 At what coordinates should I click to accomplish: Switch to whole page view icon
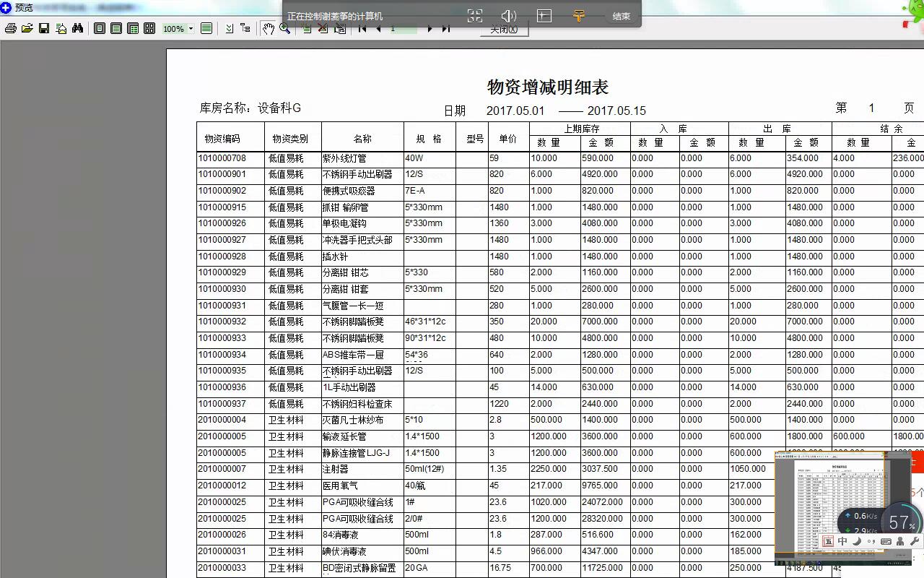(x=100, y=28)
